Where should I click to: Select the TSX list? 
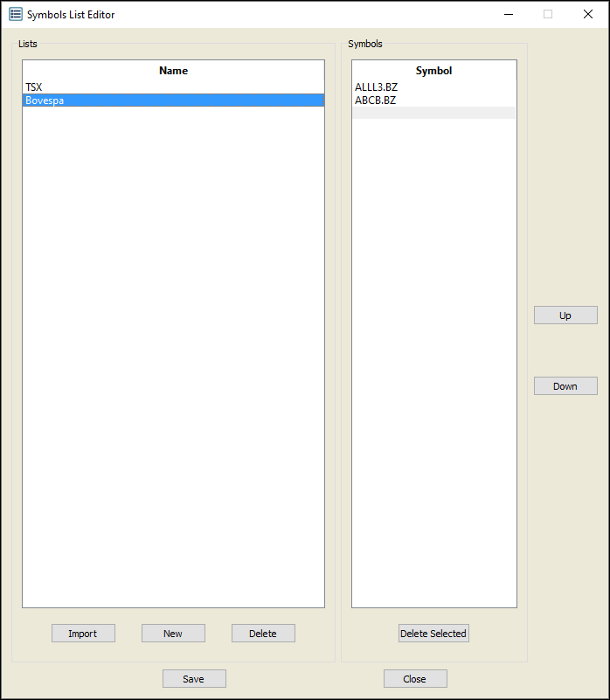pyautogui.click(x=34, y=87)
